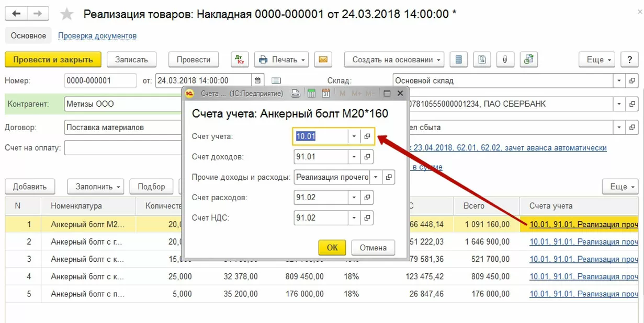Click the Договор field Поставка материалов
This screenshot has width=644, height=323.
coord(123,127)
